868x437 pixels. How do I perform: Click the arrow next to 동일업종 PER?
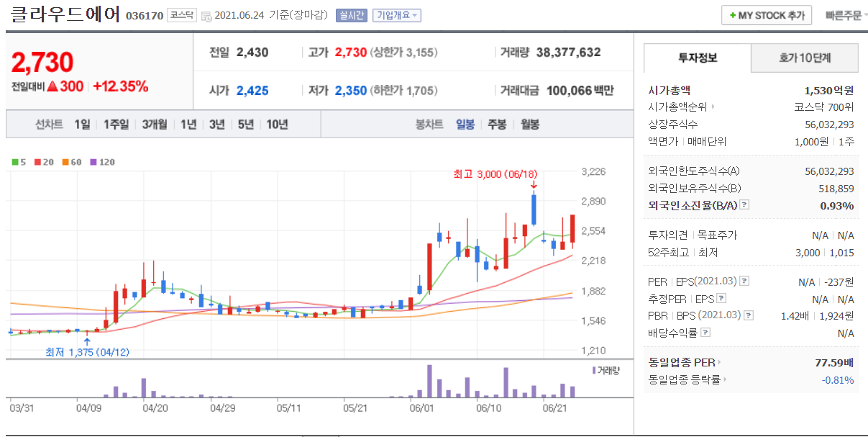tap(719, 362)
